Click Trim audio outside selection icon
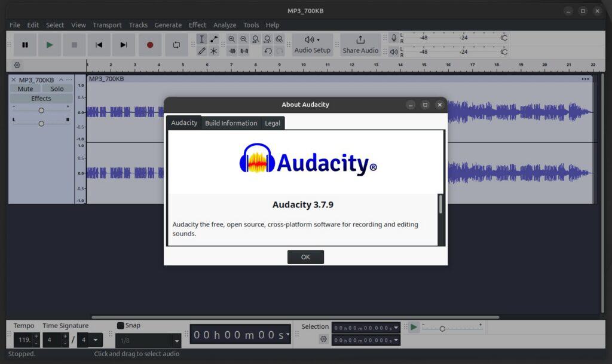The width and height of the screenshot is (612, 364). [232, 51]
